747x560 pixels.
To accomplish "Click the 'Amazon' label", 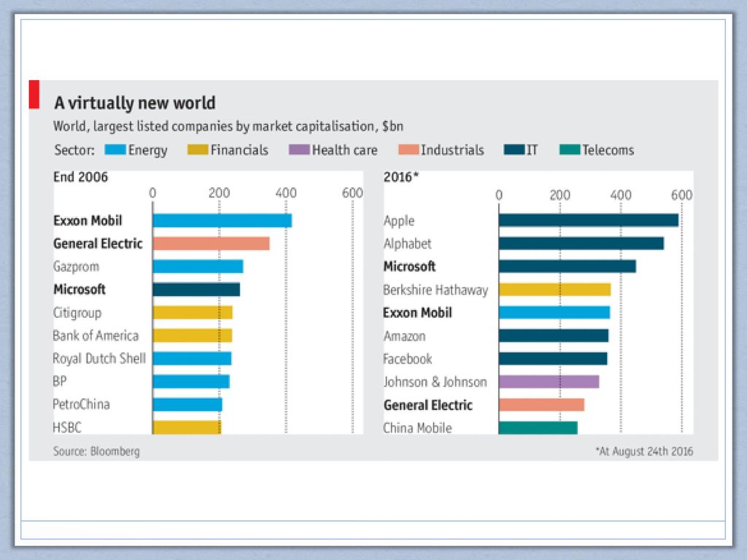I will pyautogui.click(x=404, y=336).
